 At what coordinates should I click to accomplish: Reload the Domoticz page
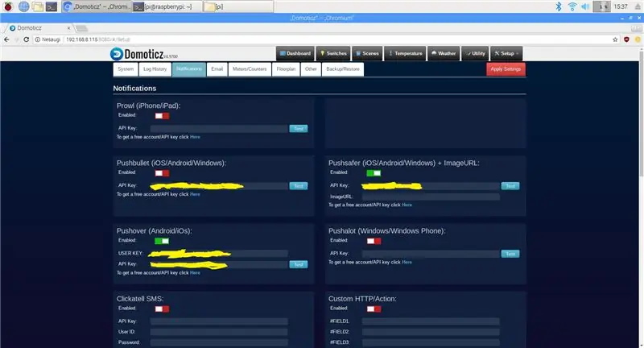click(27, 39)
